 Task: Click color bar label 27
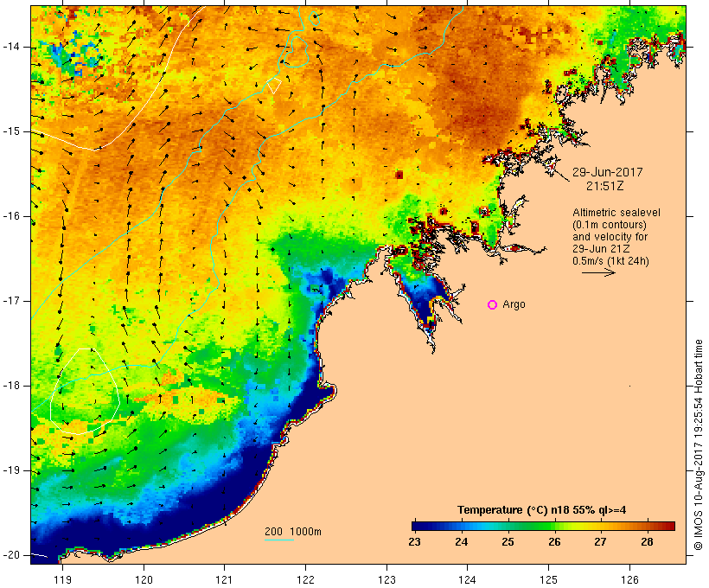pyautogui.click(x=600, y=542)
